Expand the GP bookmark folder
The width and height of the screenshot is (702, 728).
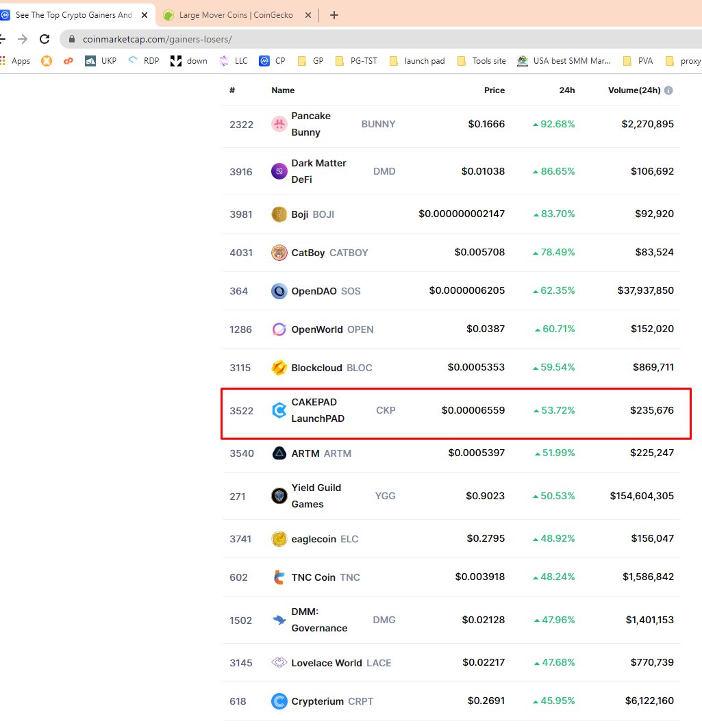click(310, 61)
